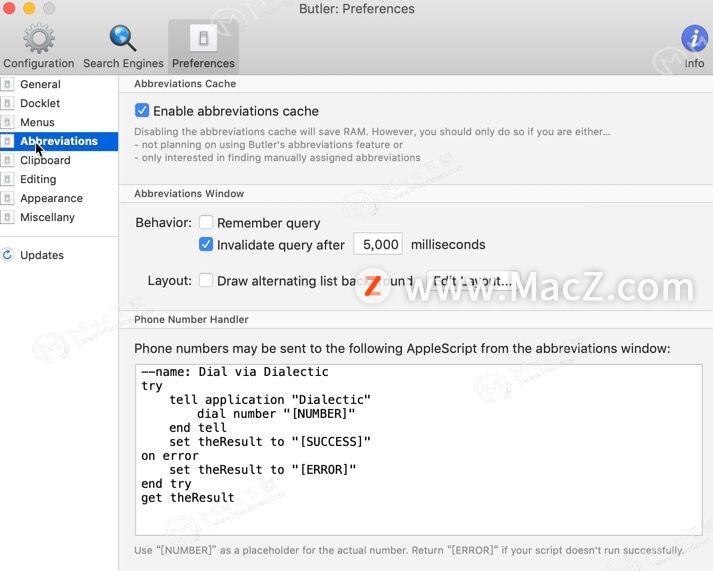713x571 pixels.
Task: Click the icon beside Abbreviations
Action: click(7, 141)
